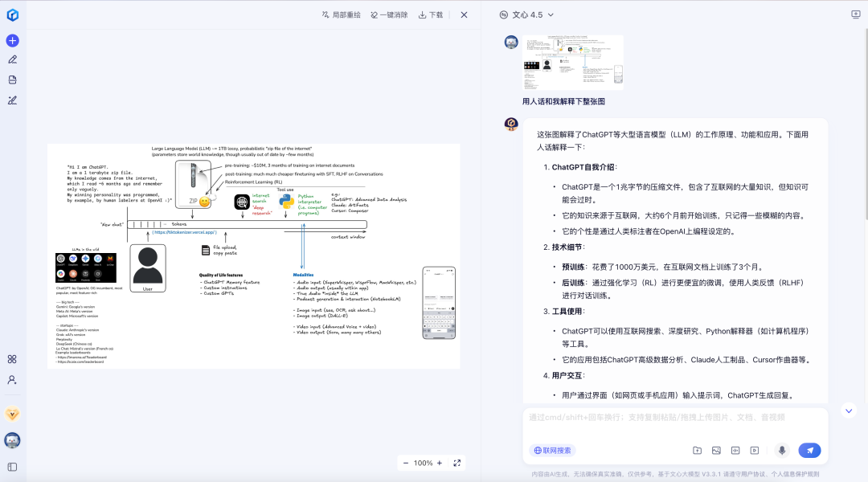Screen dimensions: 868x482
Task: Click the file upload folder icon
Action: tap(698, 451)
